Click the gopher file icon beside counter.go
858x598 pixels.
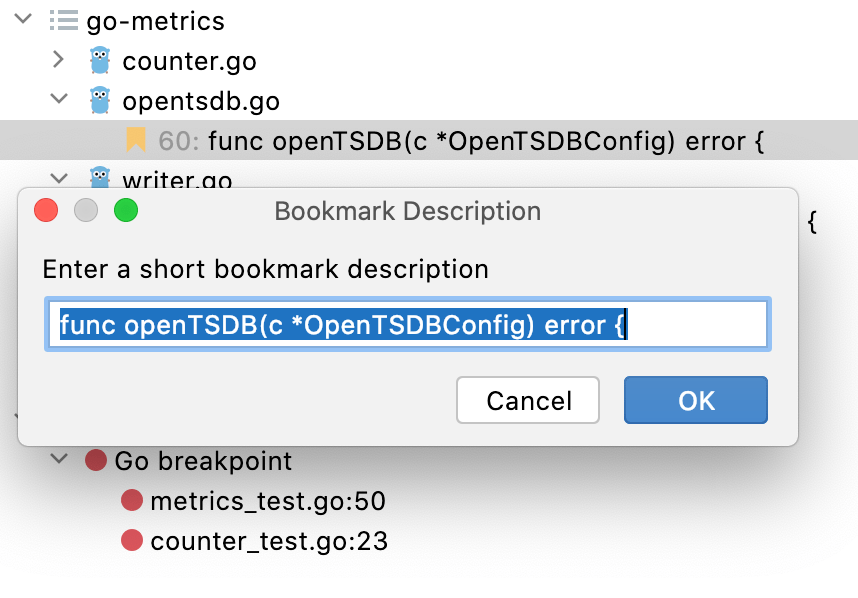[97, 60]
